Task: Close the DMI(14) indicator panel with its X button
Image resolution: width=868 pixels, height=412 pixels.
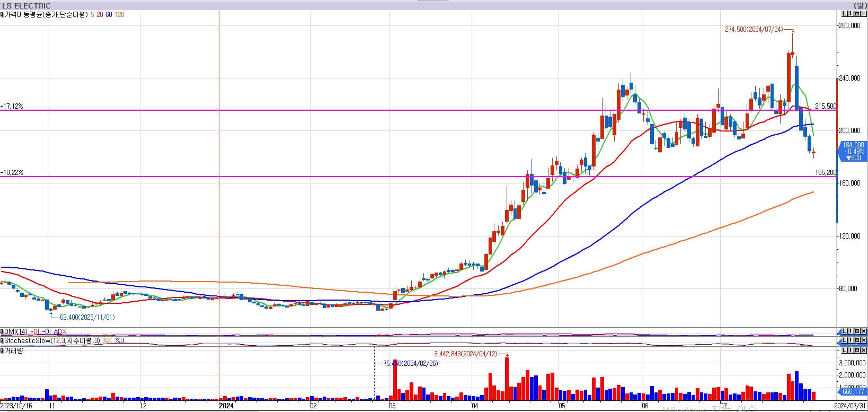Action: 864,331
